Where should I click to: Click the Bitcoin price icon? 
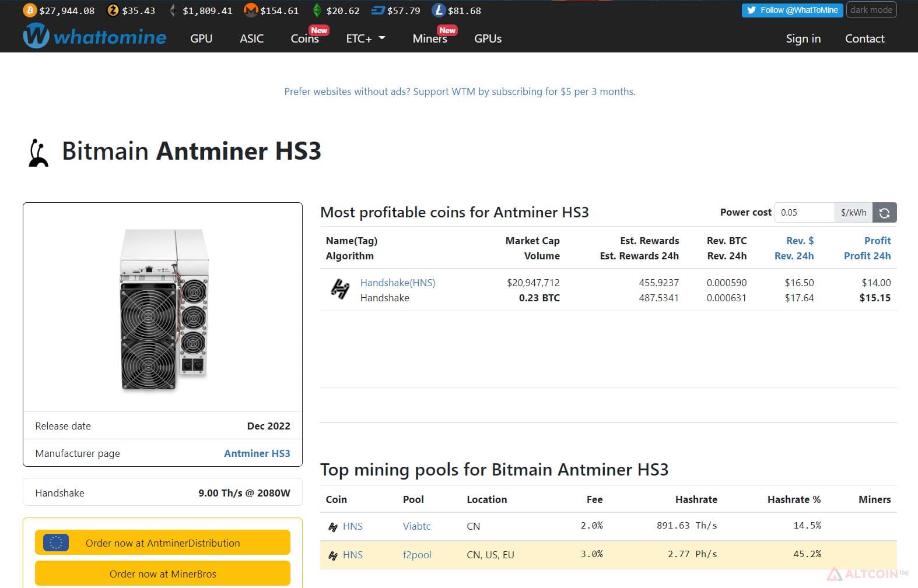pos(29,10)
